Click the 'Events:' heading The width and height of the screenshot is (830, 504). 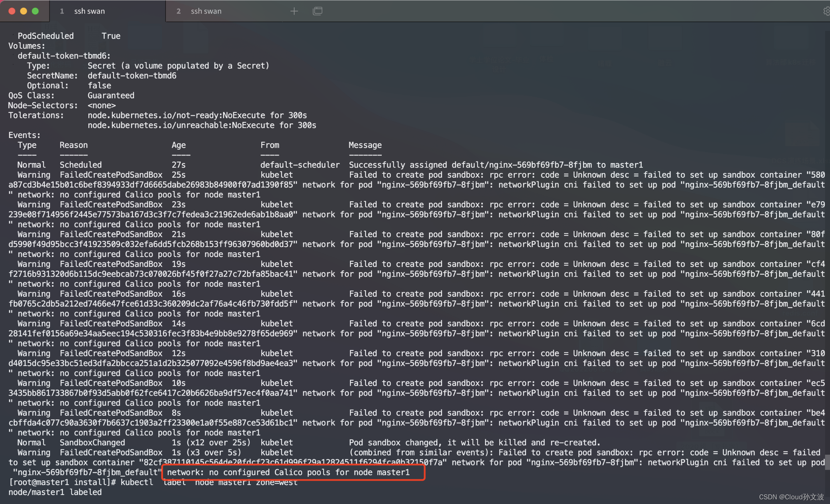point(24,135)
